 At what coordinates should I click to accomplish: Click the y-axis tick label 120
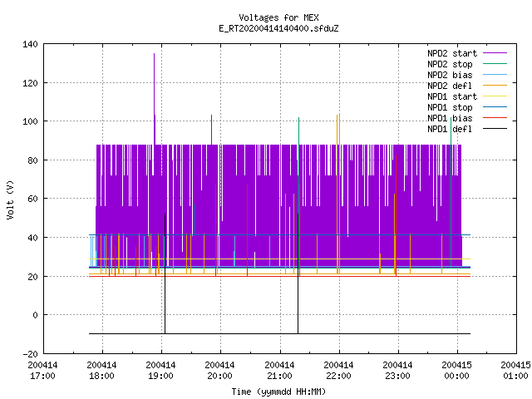30,83
